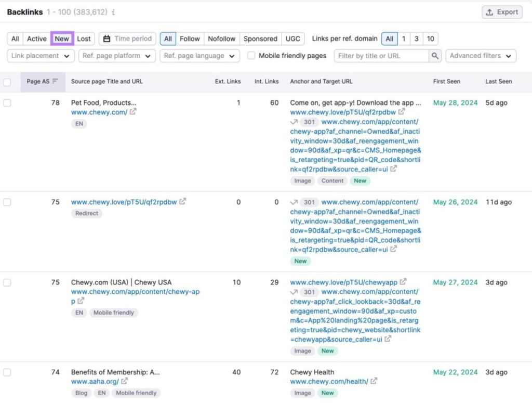Image resolution: width=532 pixels, height=403 pixels.
Task: Open info icon beside Backlinks count
Action: (x=113, y=12)
